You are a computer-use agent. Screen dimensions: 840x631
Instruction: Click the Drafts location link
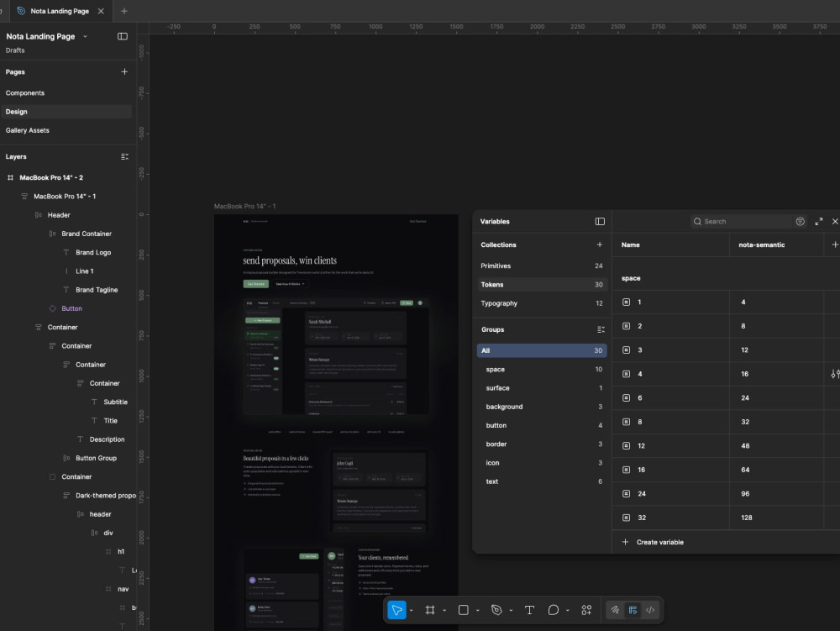15,50
